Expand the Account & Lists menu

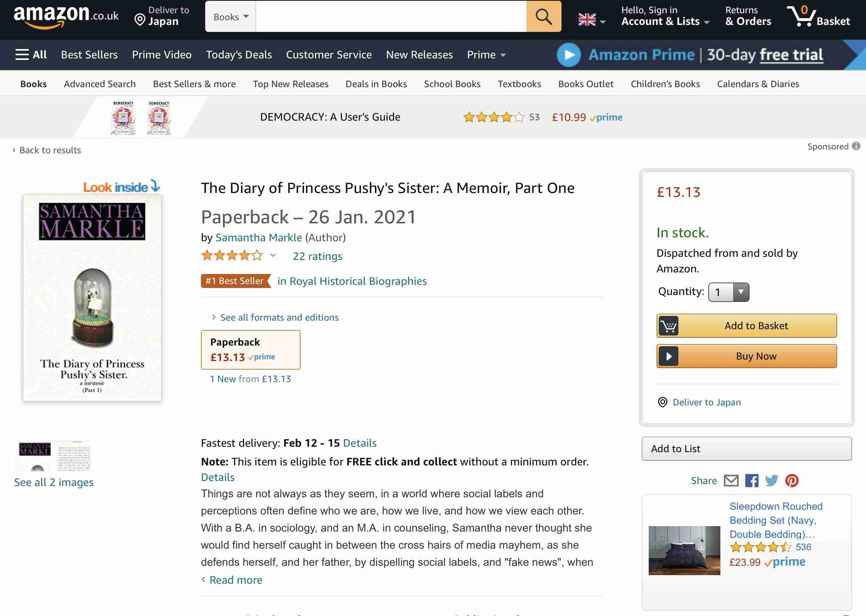tap(665, 16)
